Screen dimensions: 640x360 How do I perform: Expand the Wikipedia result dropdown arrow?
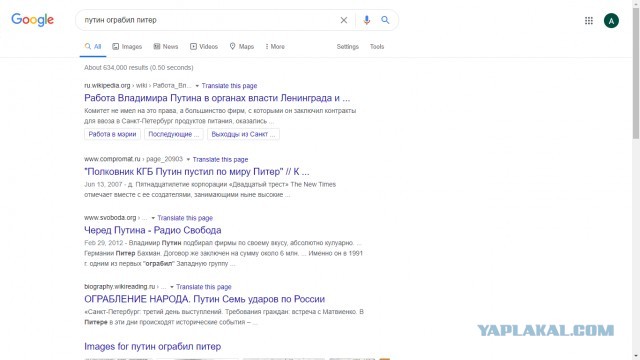point(197,86)
